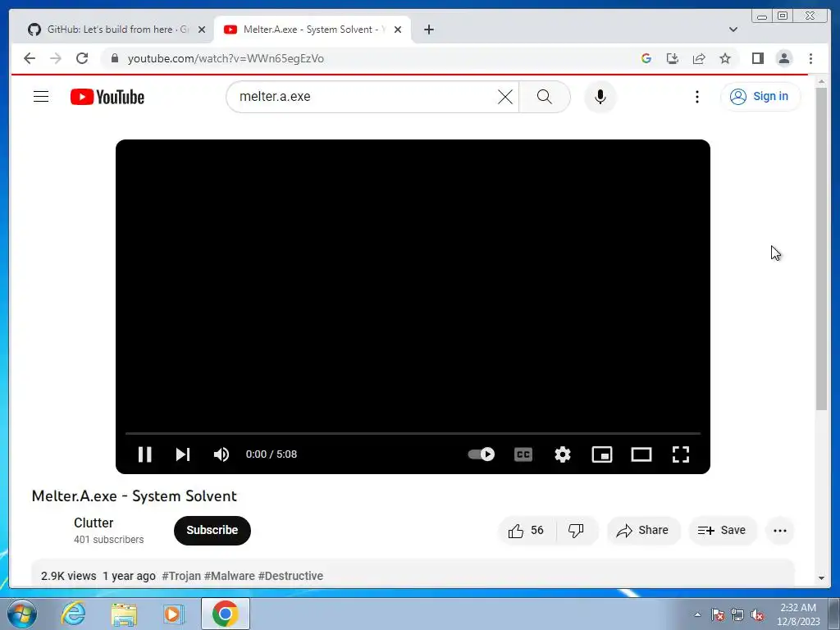This screenshot has width=840, height=630.
Task: Click the Google icon in address bar
Action: pyautogui.click(x=646, y=58)
